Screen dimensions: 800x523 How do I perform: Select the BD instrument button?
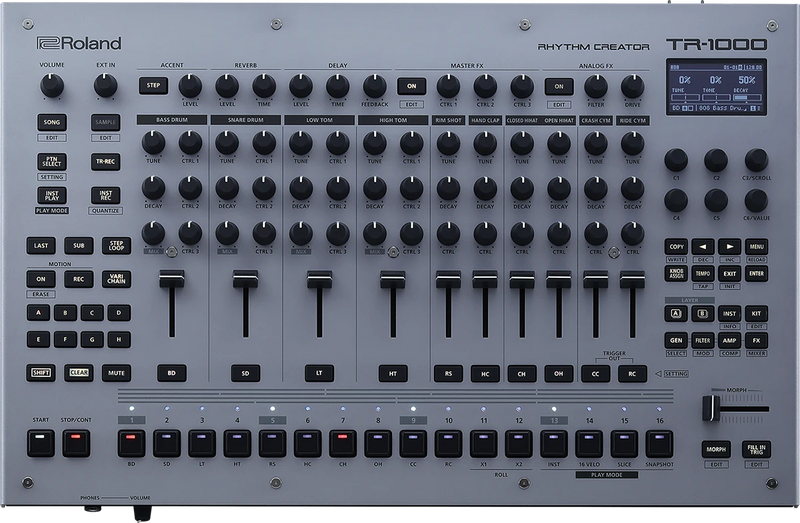(x=171, y=373)
